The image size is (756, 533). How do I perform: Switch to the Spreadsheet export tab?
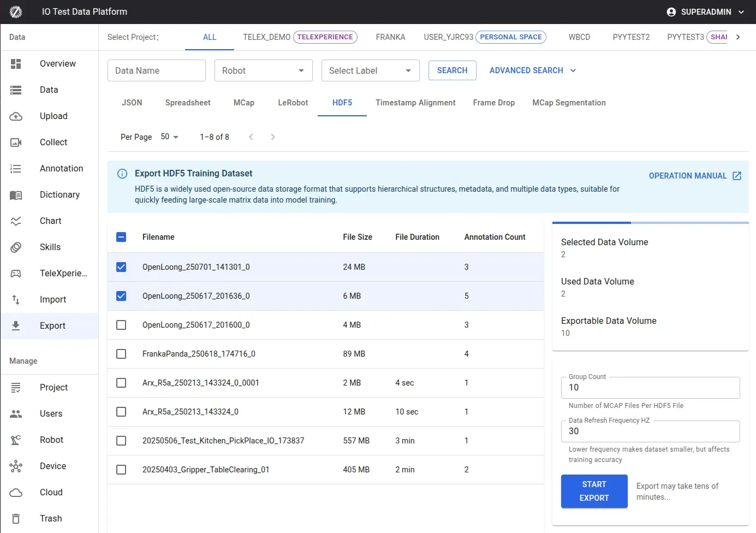tap(188, 103)
